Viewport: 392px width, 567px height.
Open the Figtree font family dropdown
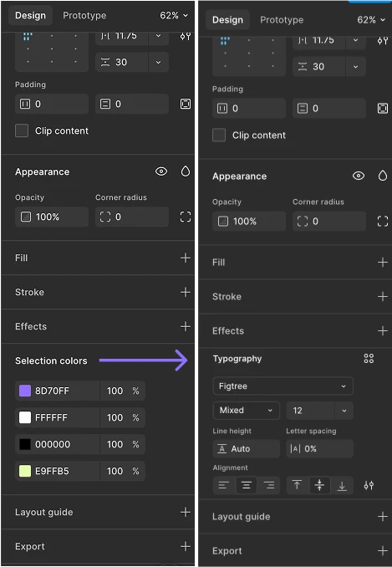tap(283, 386)
